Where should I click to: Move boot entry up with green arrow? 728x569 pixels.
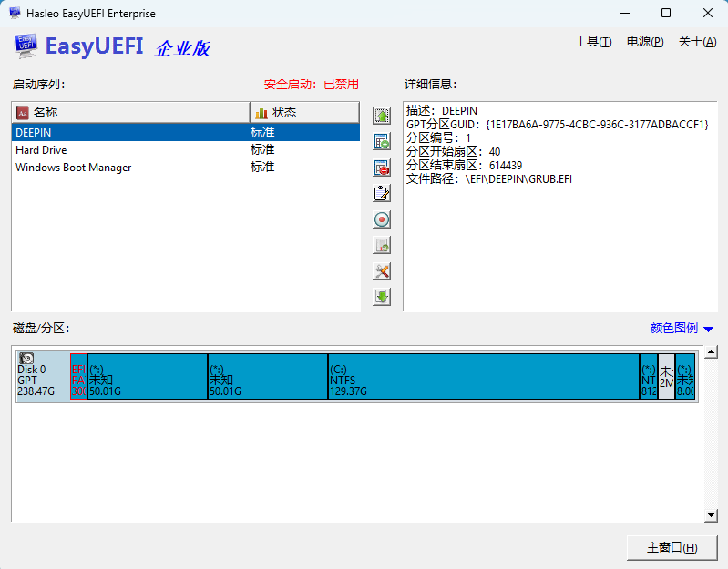[382, 116]
